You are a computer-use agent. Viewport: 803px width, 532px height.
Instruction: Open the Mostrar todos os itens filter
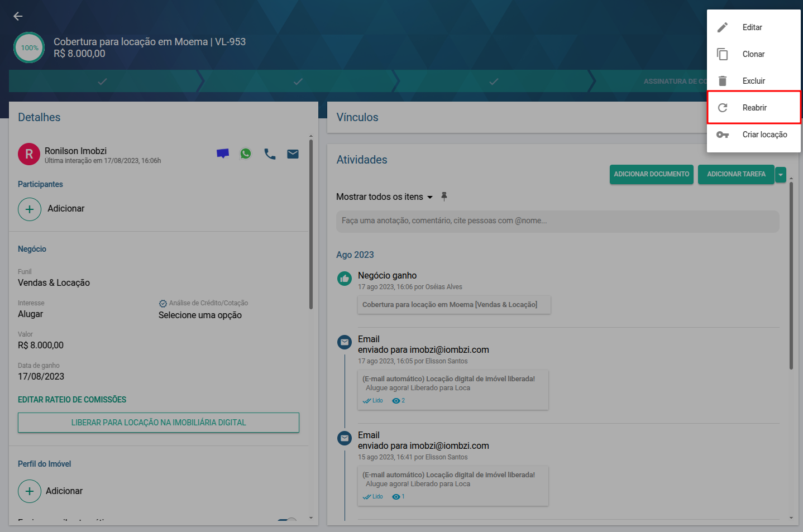pos(384,196)
